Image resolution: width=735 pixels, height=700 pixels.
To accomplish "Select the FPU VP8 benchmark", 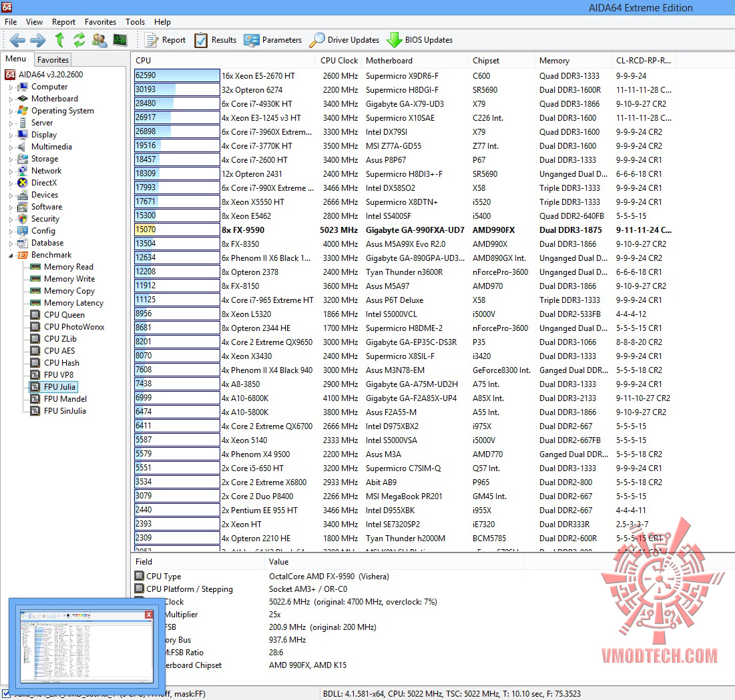I will (x=51, y=375).
